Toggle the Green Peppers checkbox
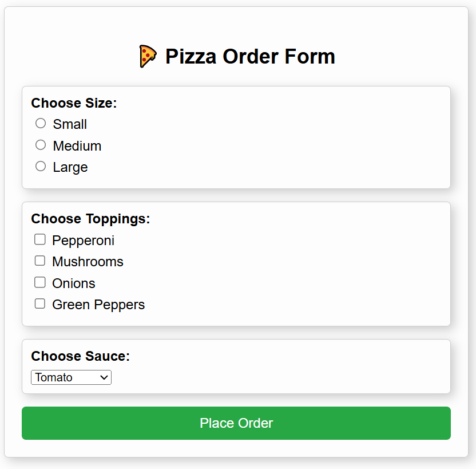476x469 pixels. click(40, 304)
